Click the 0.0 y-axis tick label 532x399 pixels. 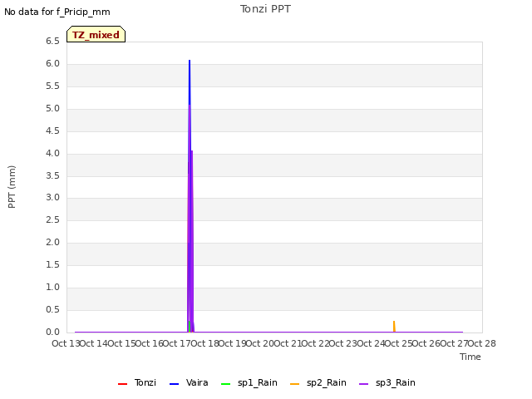click(52, 332)
